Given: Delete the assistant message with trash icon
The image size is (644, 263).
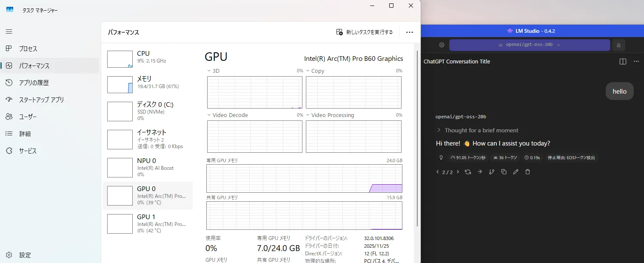Looking at the screenshot, I should [x=527, y=172].
